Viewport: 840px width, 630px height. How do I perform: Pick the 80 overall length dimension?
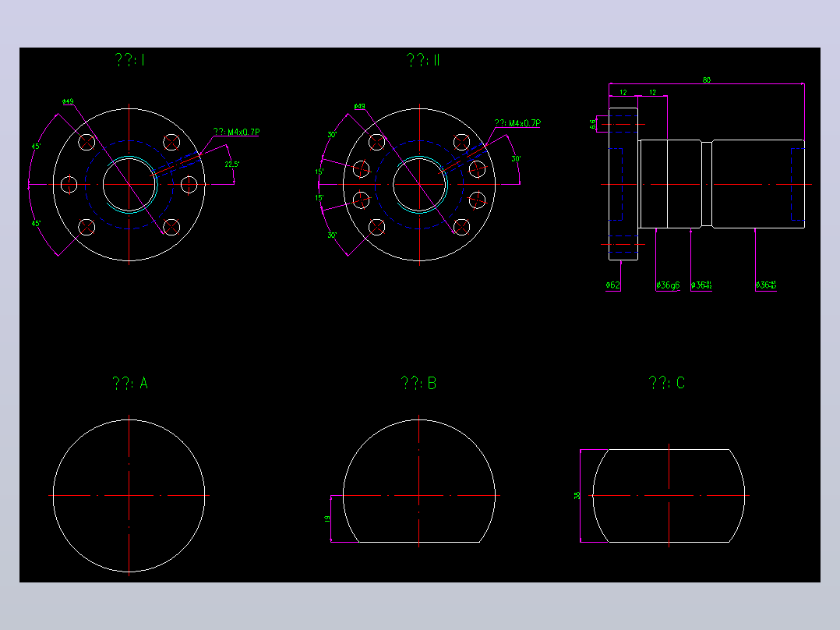(707, 80)
